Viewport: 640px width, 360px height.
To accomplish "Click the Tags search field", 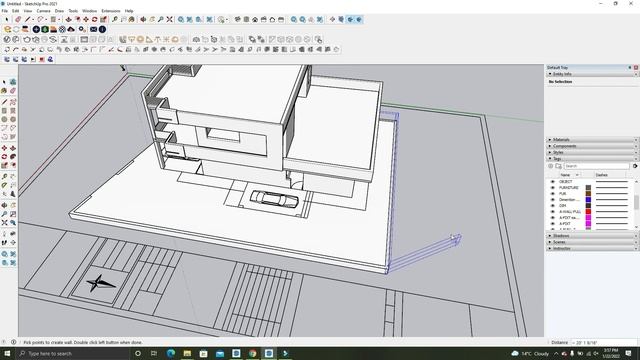I will [x=597, y=166].
